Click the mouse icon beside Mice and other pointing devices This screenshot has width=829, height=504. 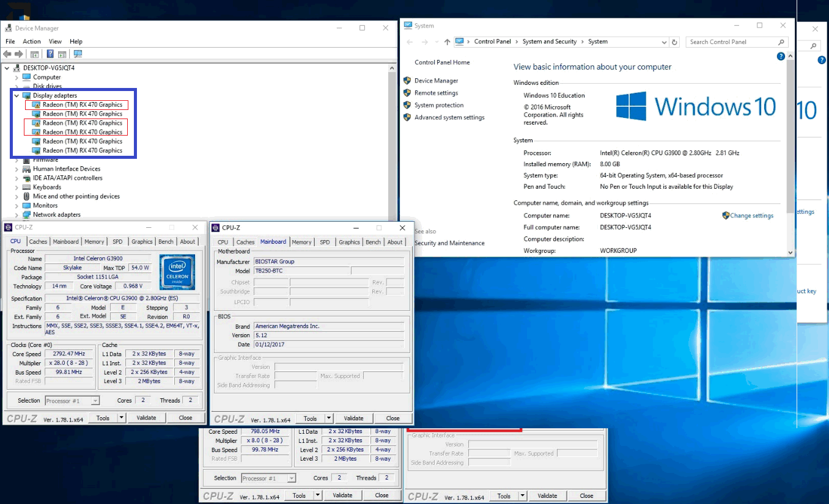pos(26,196)
